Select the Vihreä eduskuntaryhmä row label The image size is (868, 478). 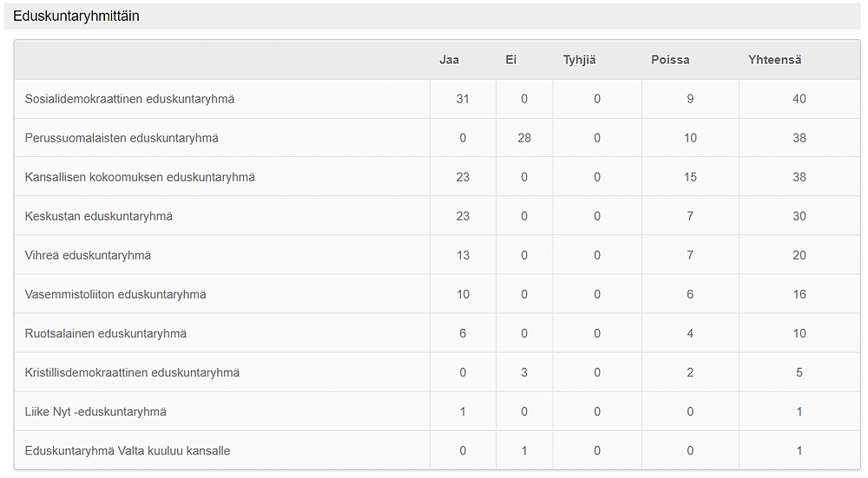click(88, 256)
